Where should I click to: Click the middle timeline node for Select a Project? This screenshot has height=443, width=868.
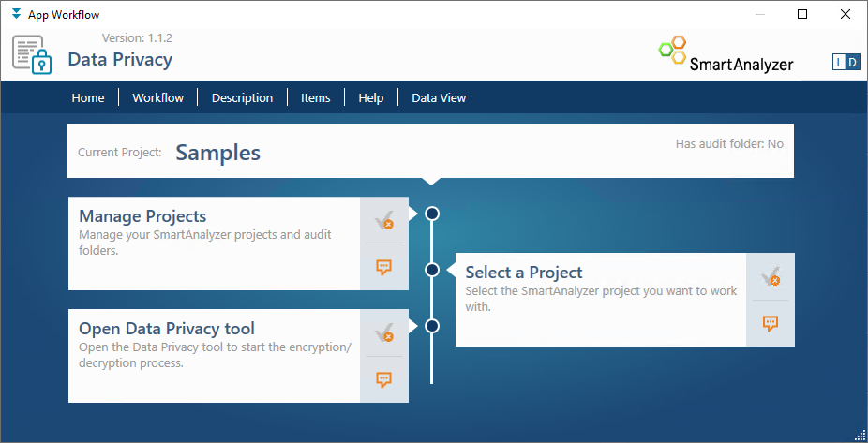click(432, 270)
